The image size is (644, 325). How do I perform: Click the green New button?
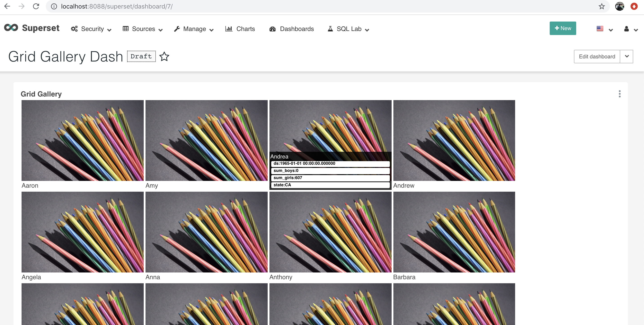click(x=562, y=28)
